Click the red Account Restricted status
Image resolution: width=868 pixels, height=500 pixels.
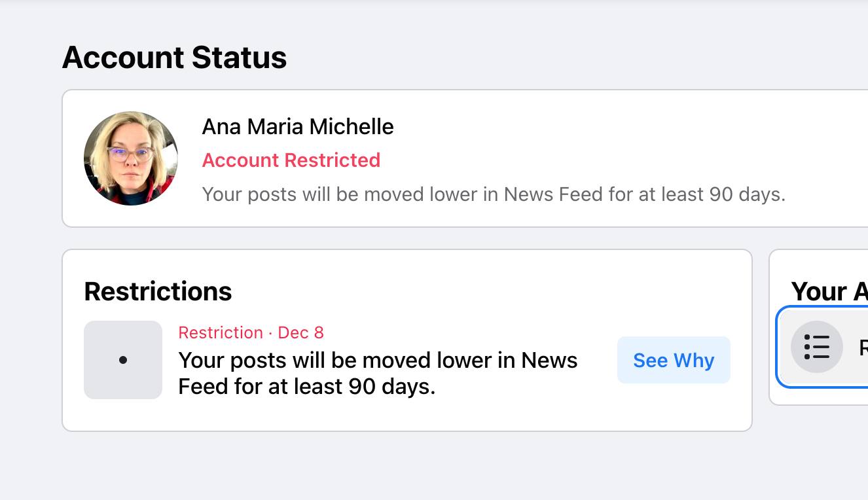(x=291, y=160)
